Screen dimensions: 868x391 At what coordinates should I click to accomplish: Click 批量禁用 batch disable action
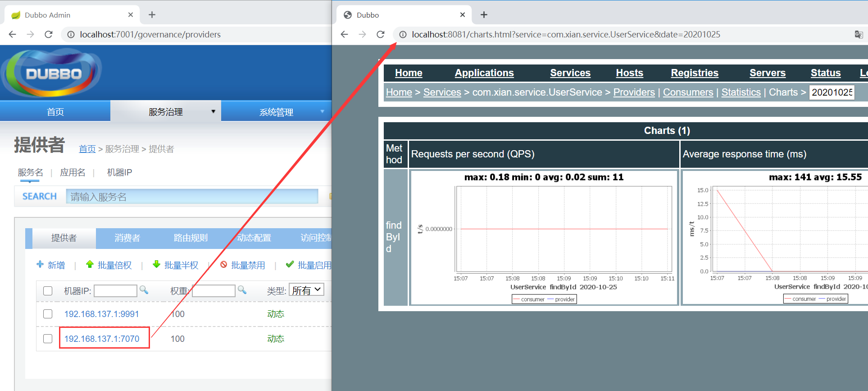[x=242, y=265]
